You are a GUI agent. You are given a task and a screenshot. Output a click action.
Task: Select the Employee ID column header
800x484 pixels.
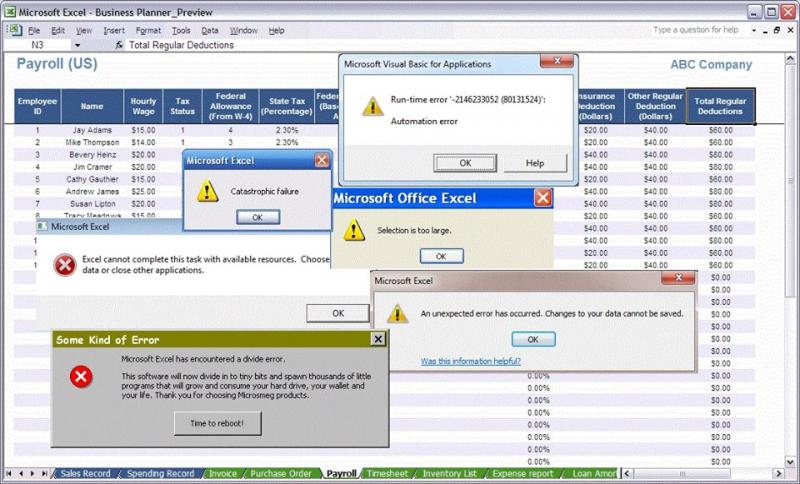point(37,106)
